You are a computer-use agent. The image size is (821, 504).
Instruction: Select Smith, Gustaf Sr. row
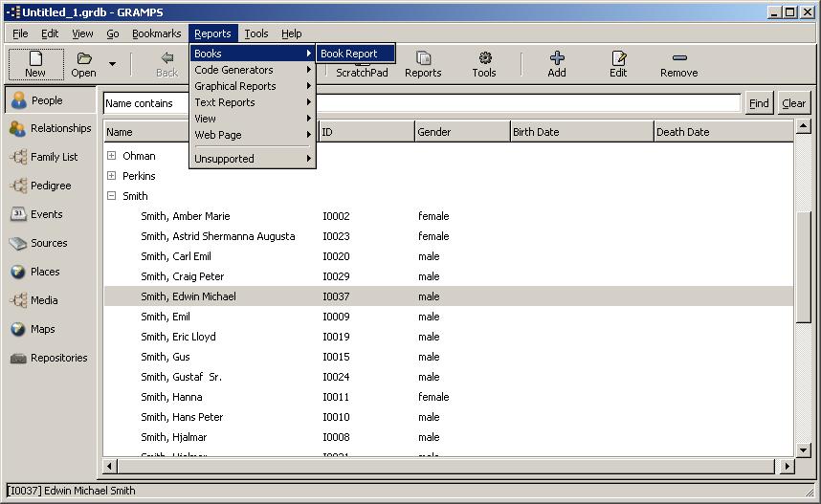[x=449, y=377]
